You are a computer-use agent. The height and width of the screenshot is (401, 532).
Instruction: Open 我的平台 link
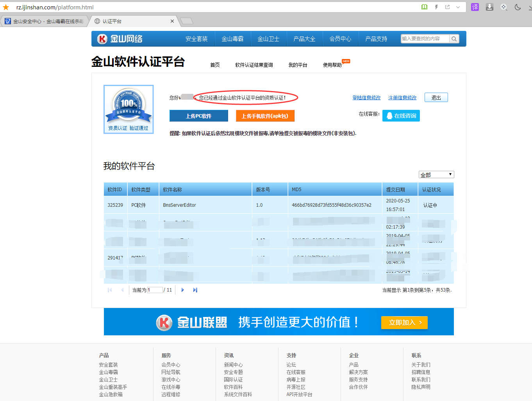coord(298,65)
